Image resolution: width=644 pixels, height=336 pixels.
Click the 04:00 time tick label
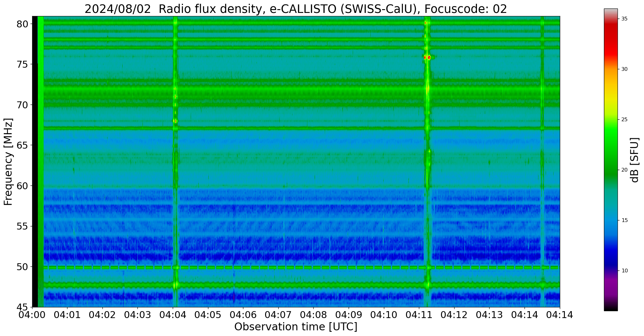click(32, 315)
